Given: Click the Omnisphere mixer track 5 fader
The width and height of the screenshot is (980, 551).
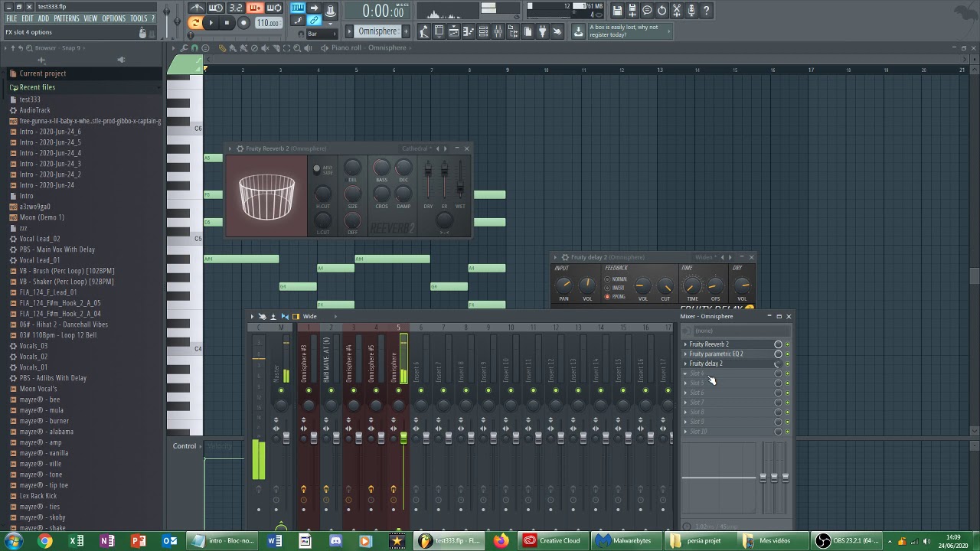Looking at the screenshot, I should 403,439.
